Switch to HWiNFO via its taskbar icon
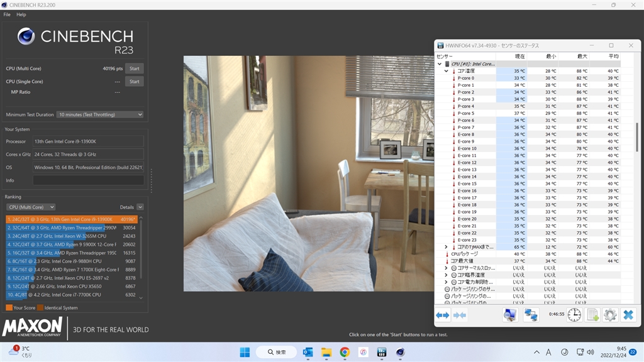Viewport: 644px width, 362px height. 382,352
